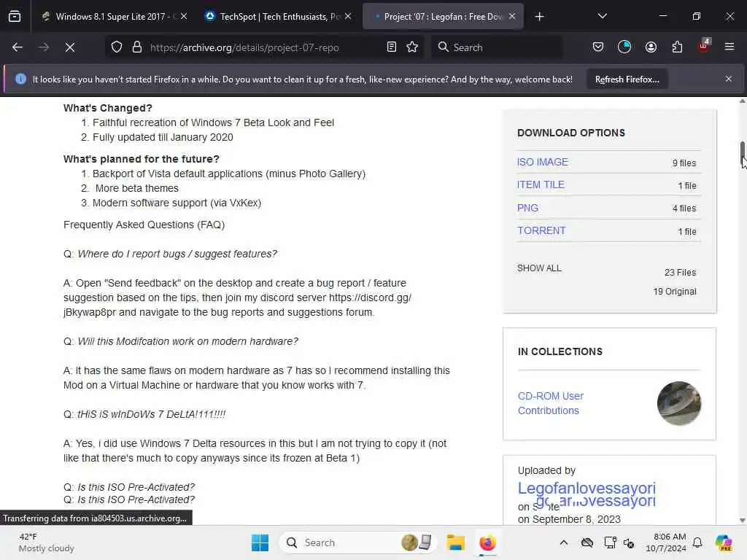Click '19 Original' count text

(675, 292)
